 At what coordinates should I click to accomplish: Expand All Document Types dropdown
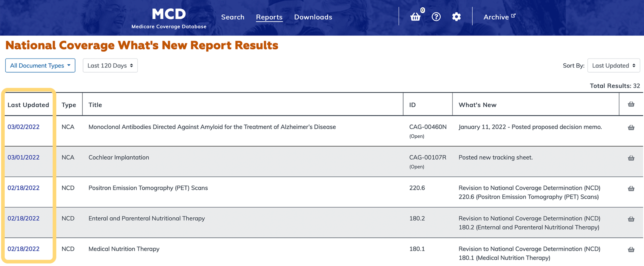[40, 66]
